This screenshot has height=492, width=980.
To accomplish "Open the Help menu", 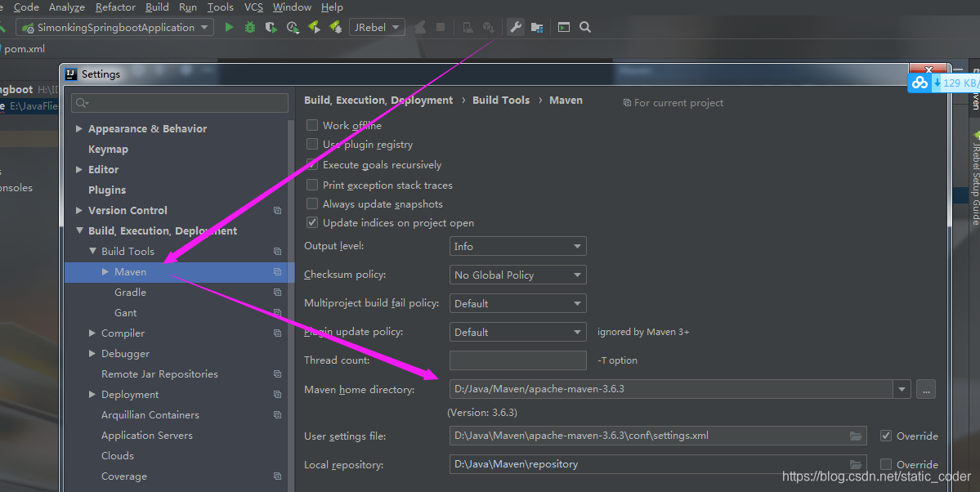I will tap(332, 7).
